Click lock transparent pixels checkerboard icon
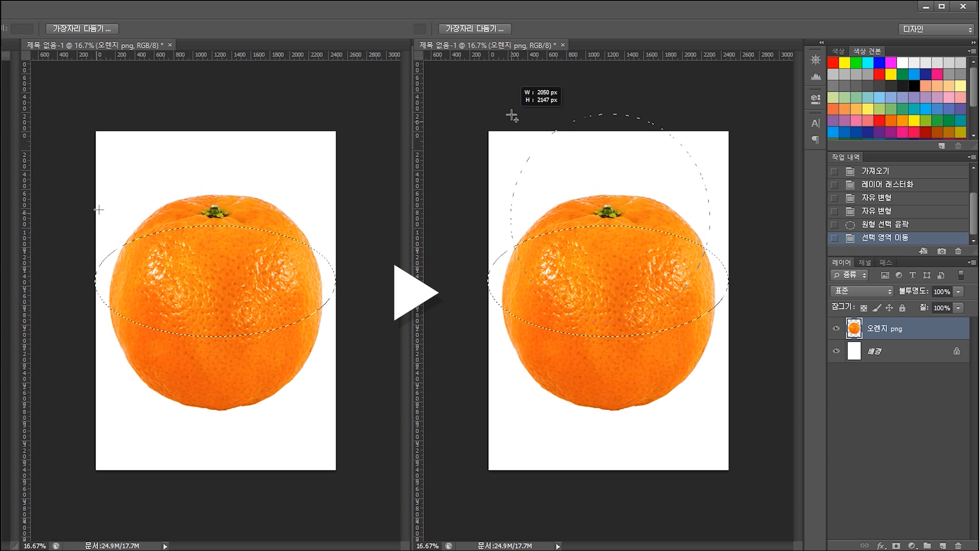The width and height of the screenshot is (980, 551). point(864,308)
